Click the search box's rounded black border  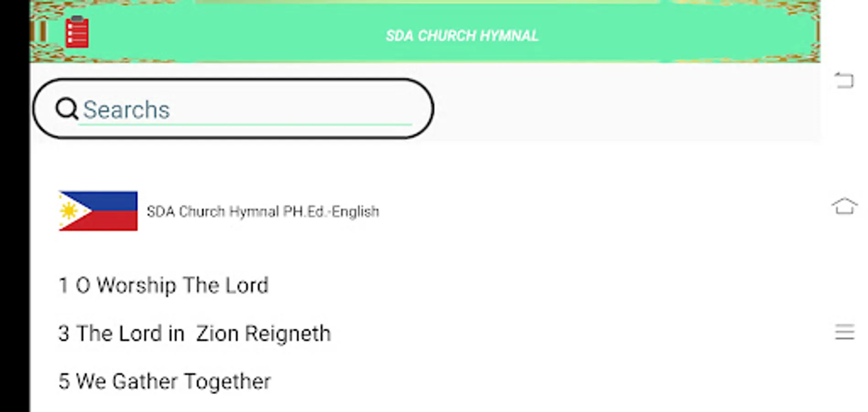coord(233,80)
